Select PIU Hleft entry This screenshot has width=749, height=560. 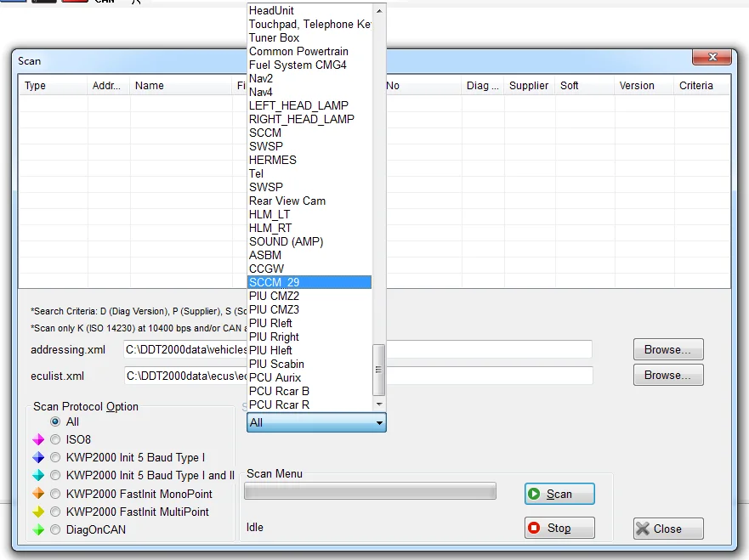tap(309, 350)
